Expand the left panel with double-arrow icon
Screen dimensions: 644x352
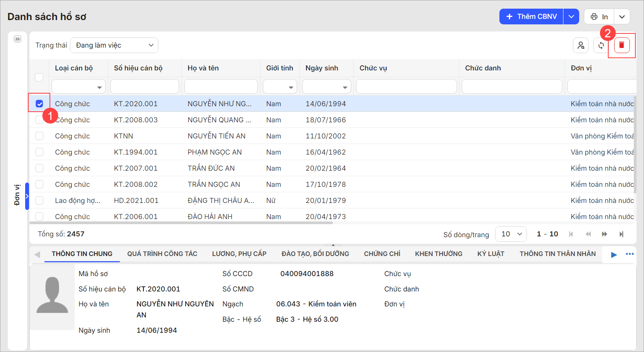coord(17,39)
